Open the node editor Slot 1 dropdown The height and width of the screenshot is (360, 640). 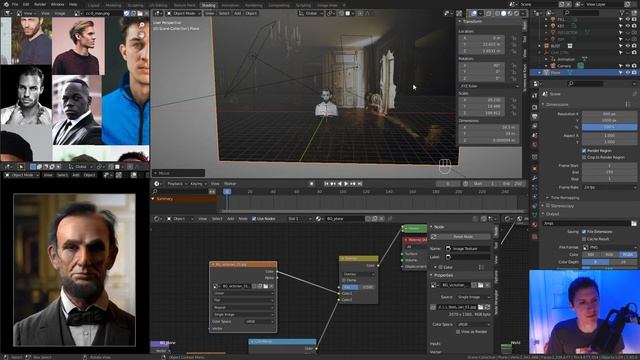[300, 219]
